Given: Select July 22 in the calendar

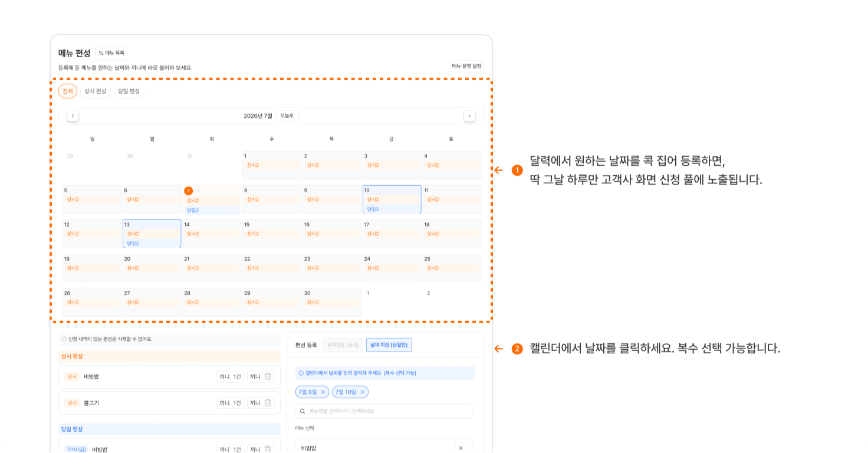Looking at the screenshot, I should pos(272,268).
